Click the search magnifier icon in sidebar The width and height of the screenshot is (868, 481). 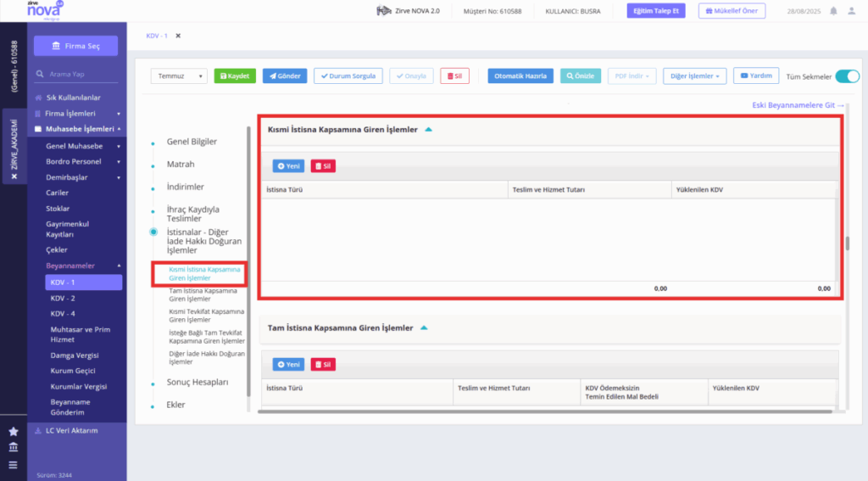tap(40, 74)
